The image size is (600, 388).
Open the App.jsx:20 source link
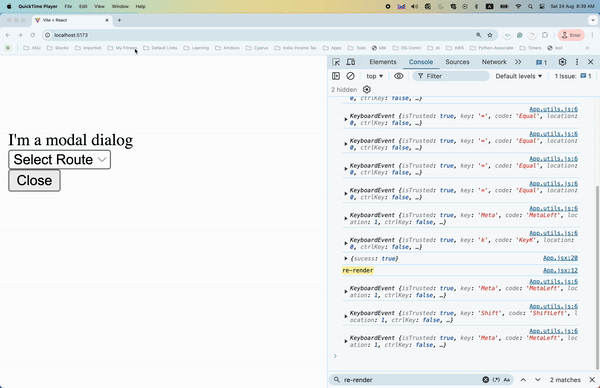[x=560, y=258]
